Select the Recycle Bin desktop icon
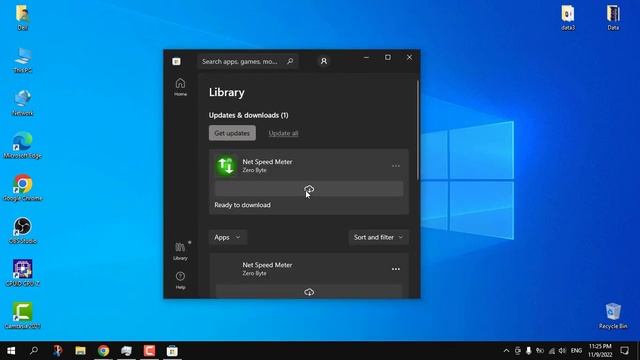640x360 pixels. (613, 316)
